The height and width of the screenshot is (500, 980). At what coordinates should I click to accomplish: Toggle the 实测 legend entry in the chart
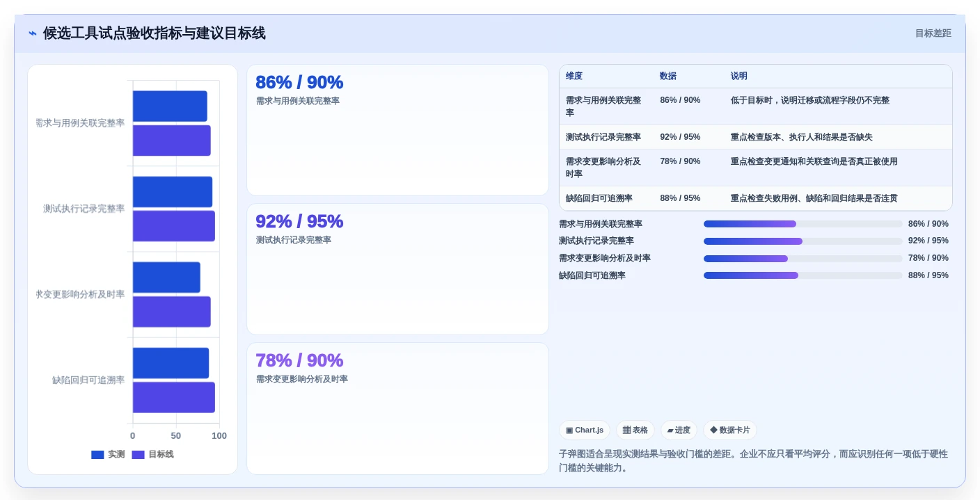coord(108,454)
